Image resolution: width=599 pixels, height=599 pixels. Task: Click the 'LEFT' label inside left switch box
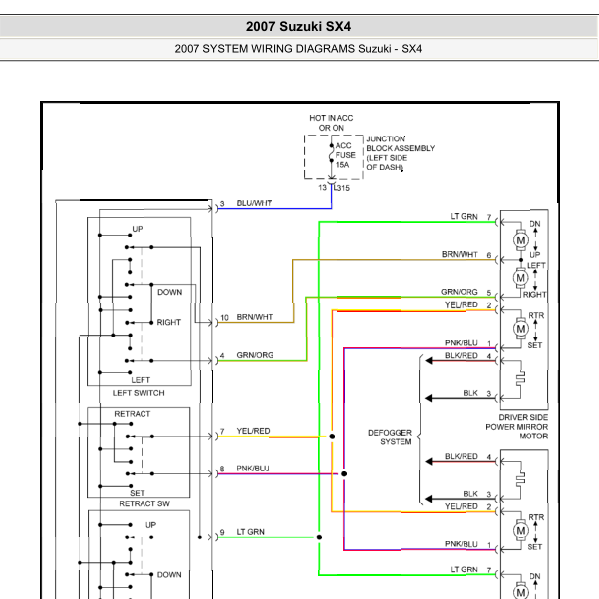(141, 380)
